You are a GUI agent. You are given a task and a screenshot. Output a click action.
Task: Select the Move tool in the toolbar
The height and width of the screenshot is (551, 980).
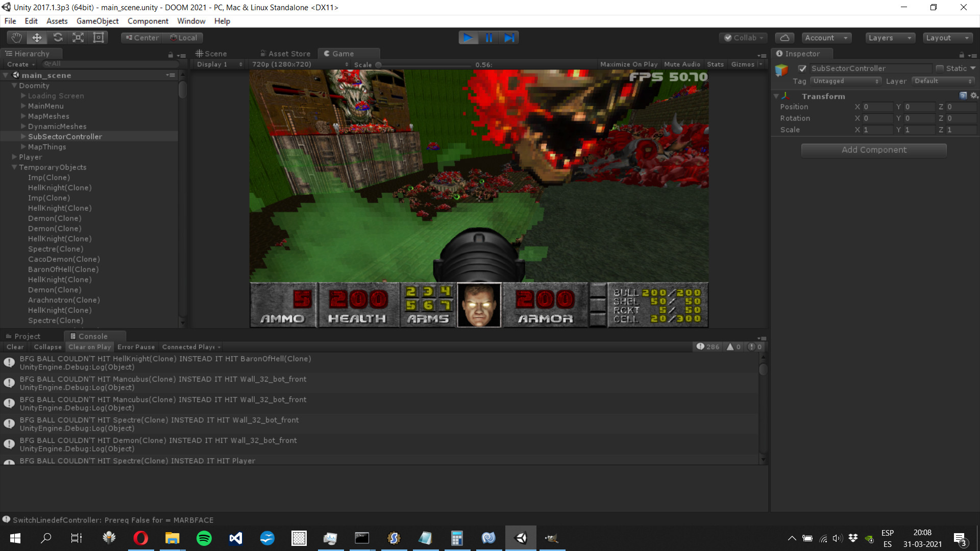click(37, 38)
